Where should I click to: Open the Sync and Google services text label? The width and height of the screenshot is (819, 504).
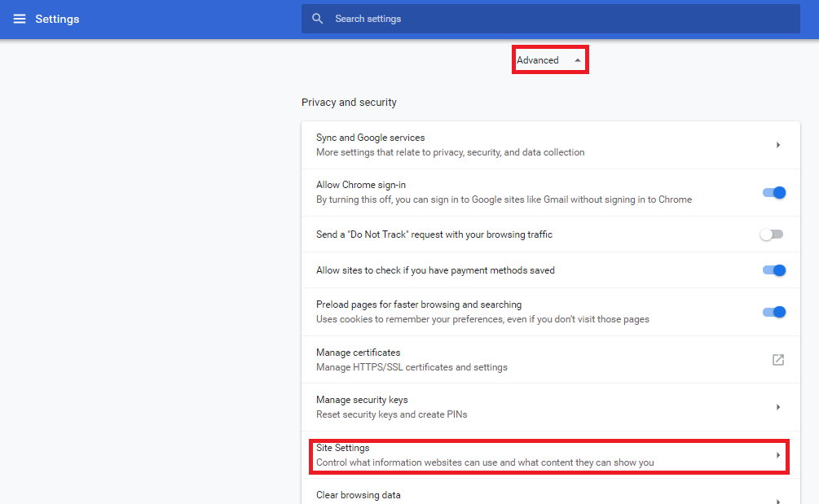(x=370, y=138)
